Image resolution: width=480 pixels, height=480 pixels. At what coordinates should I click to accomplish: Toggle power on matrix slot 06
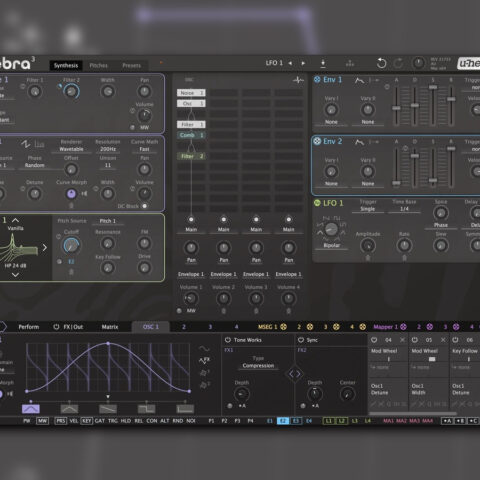pyautogui.click(x=455, y=340)
